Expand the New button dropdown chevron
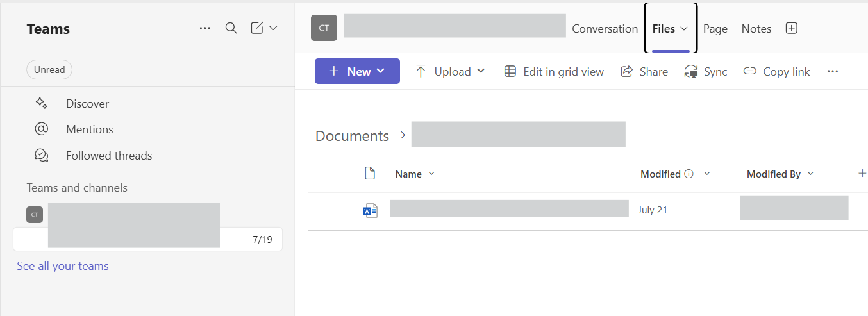The width and height of the screenshot is (868, 316). point(381,71)
